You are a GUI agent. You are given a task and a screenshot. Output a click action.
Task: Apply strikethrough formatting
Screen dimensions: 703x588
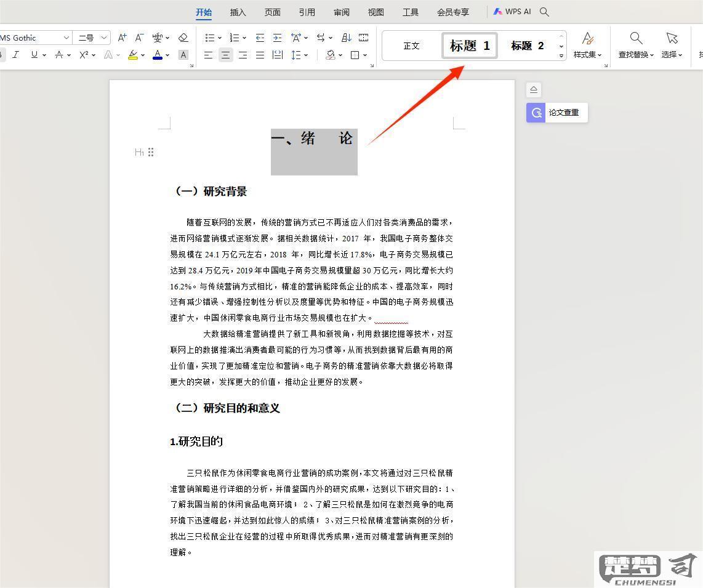click(59, 55)
